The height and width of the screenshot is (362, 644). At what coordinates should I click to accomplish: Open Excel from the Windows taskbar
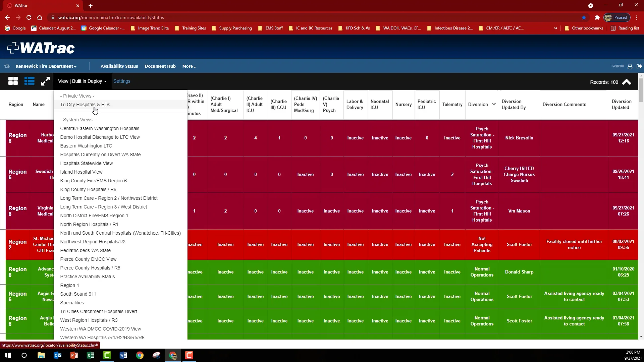coord(91,355)
